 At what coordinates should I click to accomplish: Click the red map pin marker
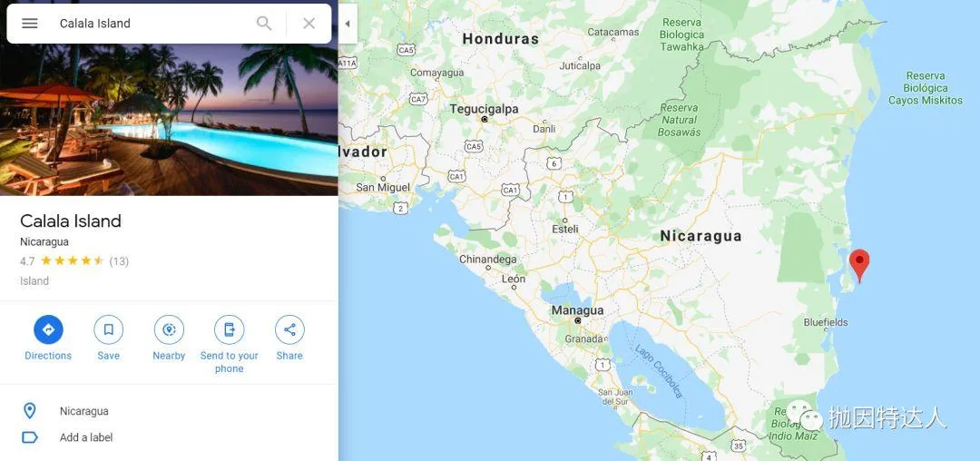(x=859, y=264)
